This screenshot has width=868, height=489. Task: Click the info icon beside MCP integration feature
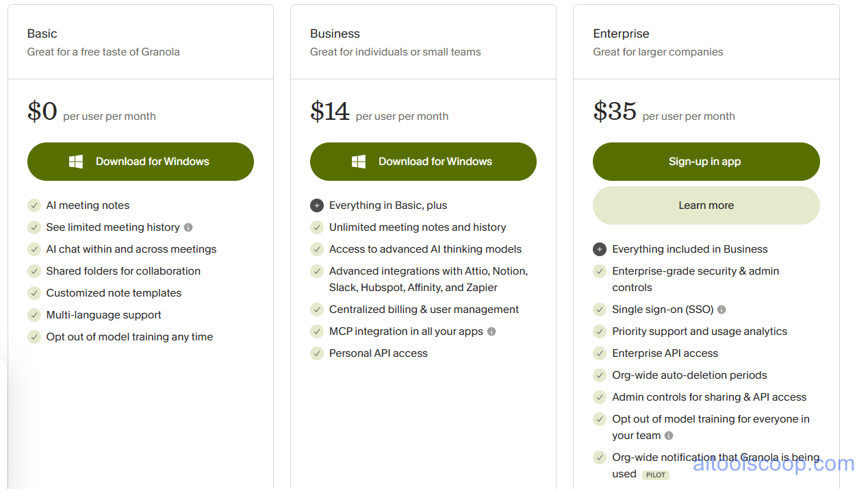[492, 331]
